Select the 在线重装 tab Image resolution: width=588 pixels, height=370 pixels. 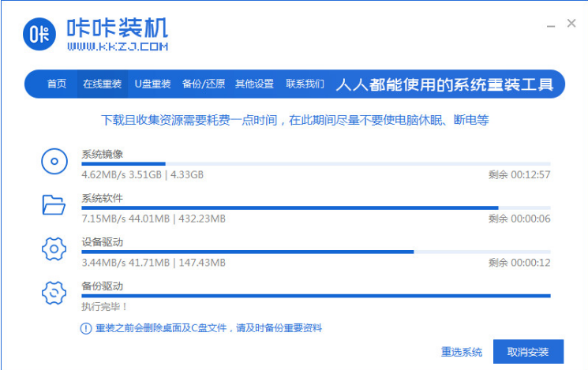point(102,84)
